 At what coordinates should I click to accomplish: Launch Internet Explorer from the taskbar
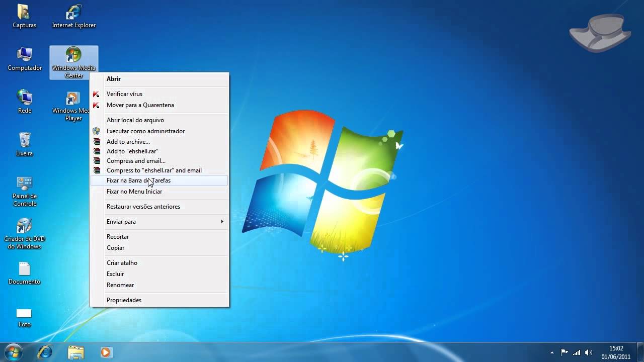pyautogui.click(x=45, y=352)
